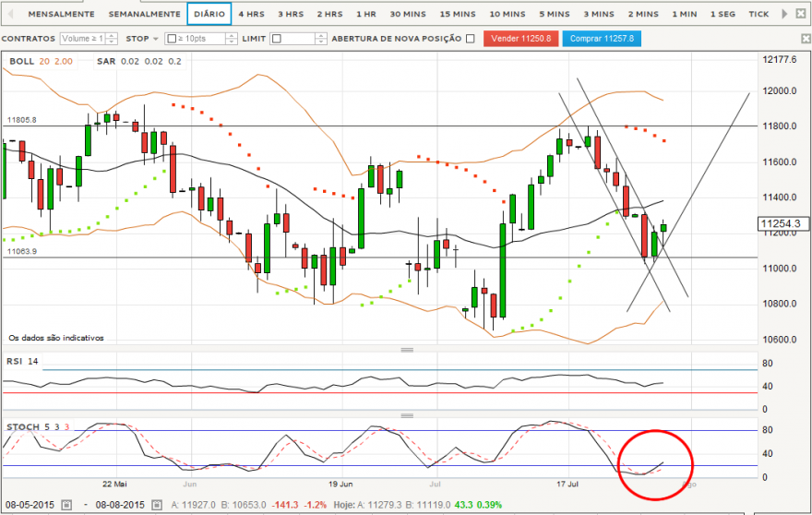Click the Comprar 11257.8 button
Screen dimensions: 812x515
(x=602, y=39)
